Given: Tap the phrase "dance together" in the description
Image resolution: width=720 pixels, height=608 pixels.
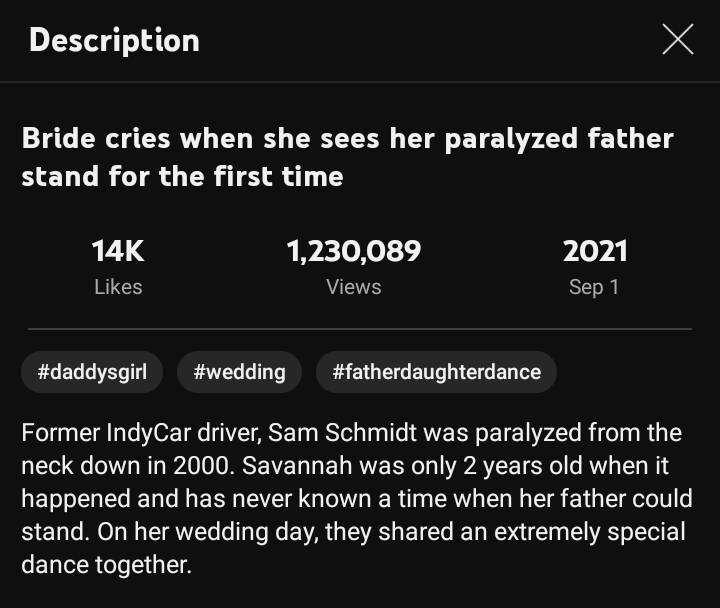Looking at the screenshot, I should [x=104, y=564].
